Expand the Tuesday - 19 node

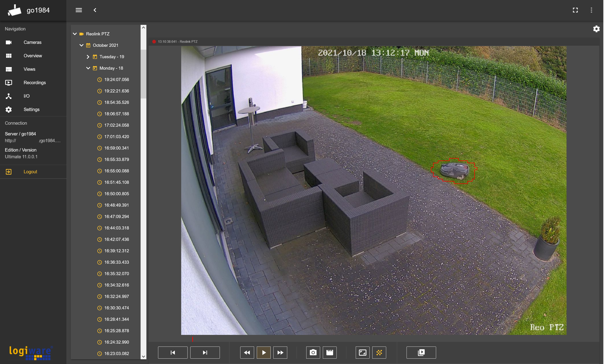point(88,57)
